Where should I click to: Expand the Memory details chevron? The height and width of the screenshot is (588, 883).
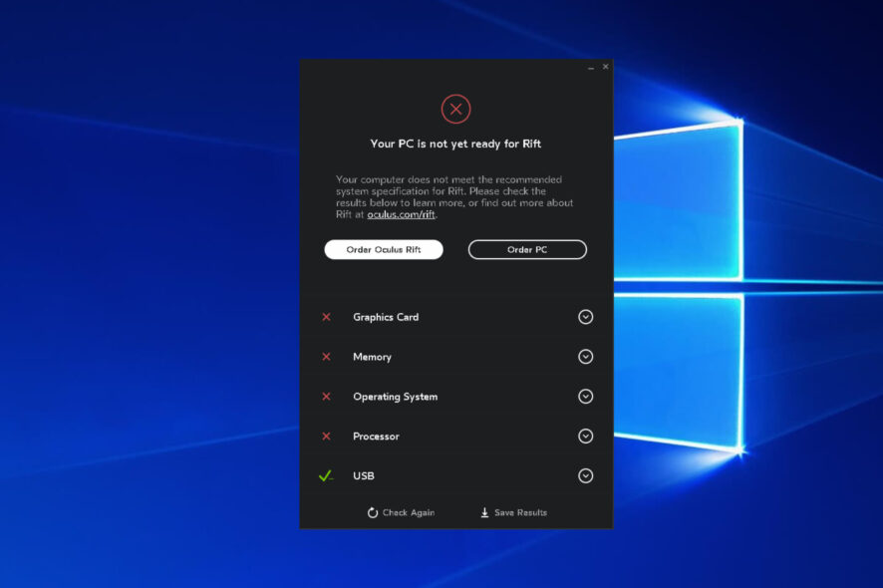[586, 357]
